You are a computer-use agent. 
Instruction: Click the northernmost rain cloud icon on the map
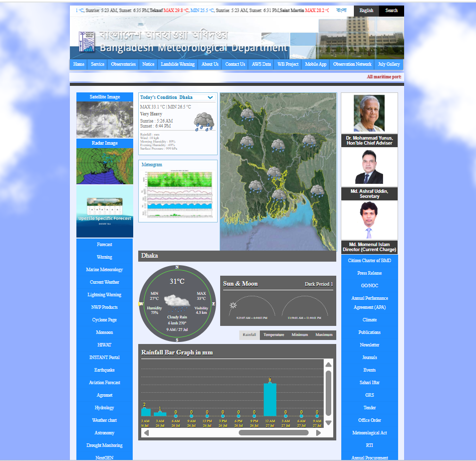tap(247, 114)
